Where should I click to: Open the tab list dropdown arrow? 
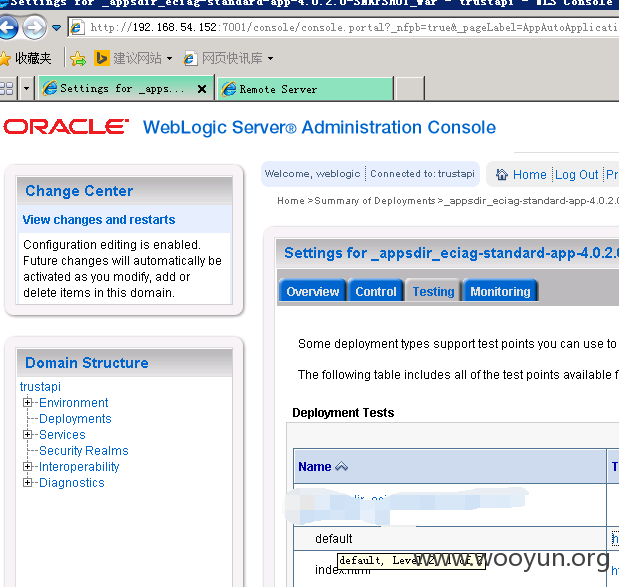(26, 88)
